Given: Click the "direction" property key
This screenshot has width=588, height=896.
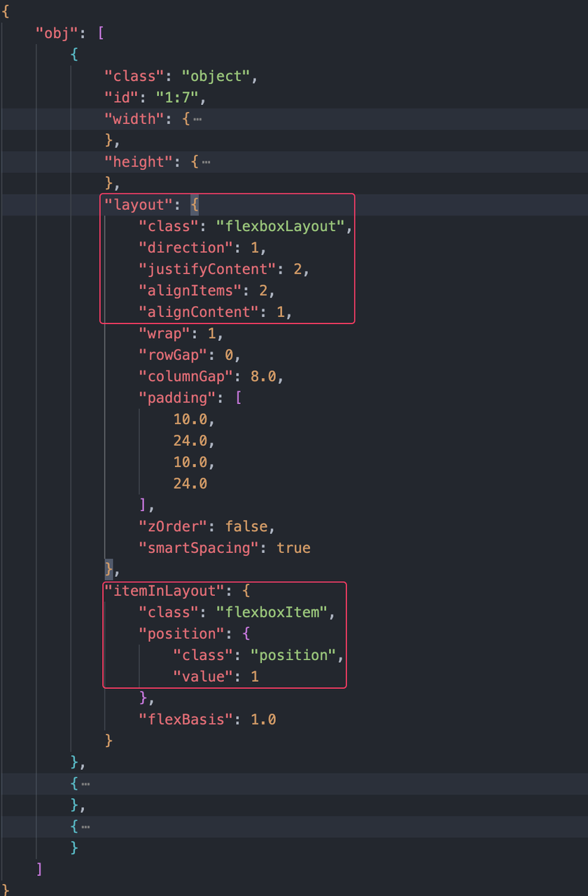Looking at the screenshot, I should click(x=185, y=248).
